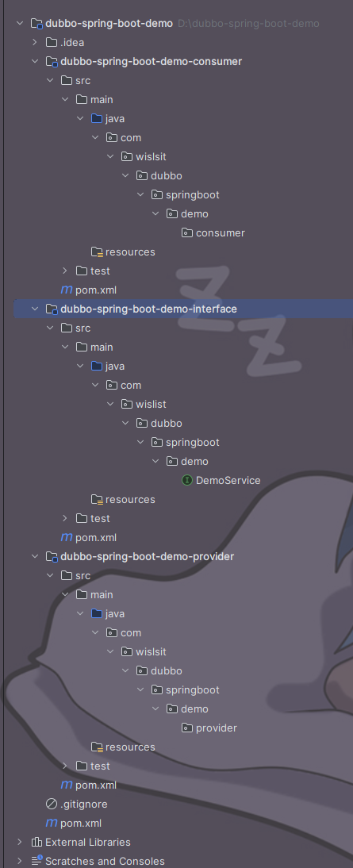Select the interface module's pom.xml
Image resolution: width=353 pixels, height=868 pixels.
[x=96, y=537]
